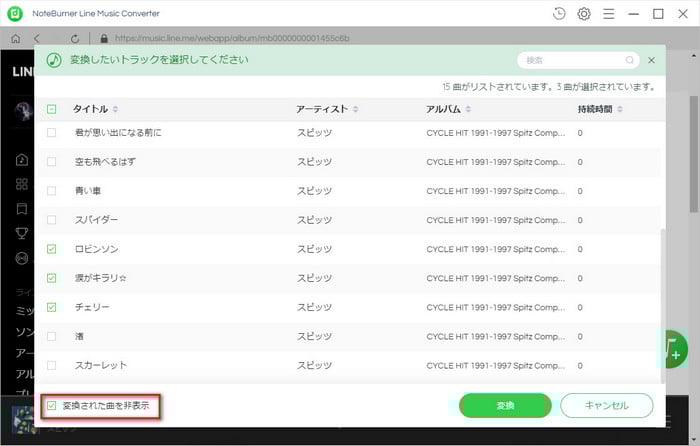The width and height of the screenshot is (700, 446).
Task: Toggle 変換された曲を非表示 checkbox
Action: pos(51,405)
